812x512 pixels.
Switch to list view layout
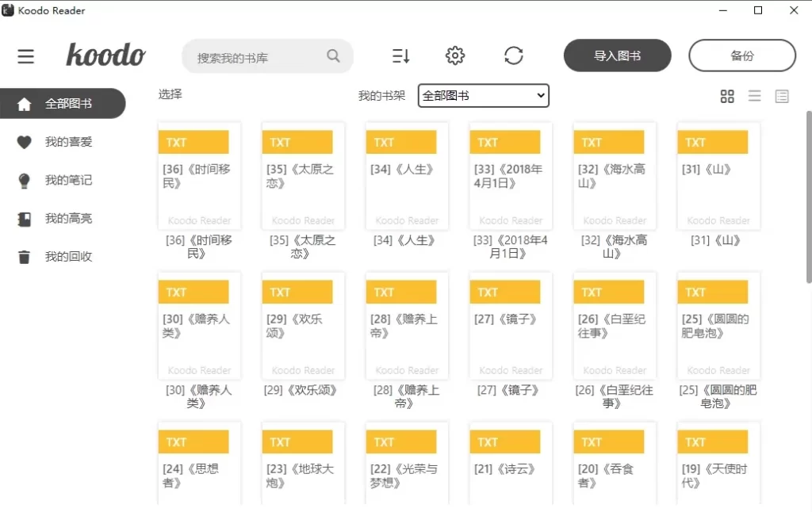coord(754,96)
